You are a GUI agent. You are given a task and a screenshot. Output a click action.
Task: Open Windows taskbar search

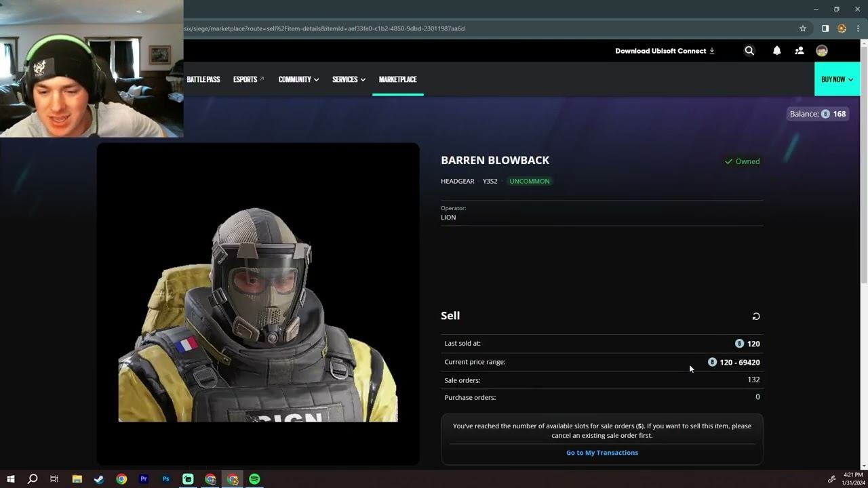coord(32,479)
